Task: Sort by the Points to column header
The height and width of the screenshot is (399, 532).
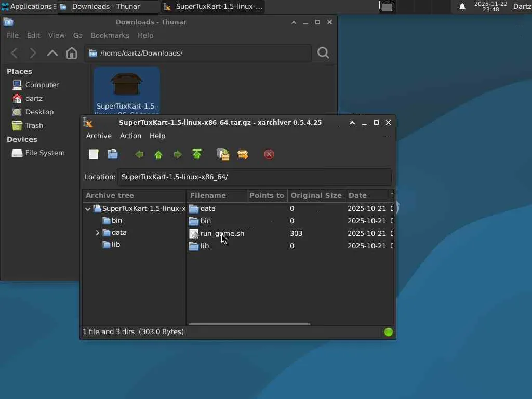Action: coord(267,196)
